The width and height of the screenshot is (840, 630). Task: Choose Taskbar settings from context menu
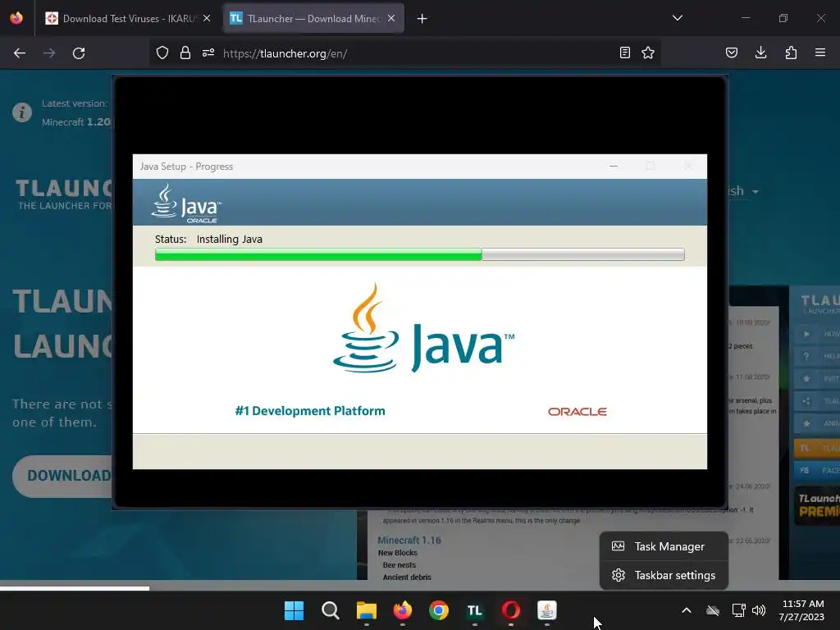[664, 575]
